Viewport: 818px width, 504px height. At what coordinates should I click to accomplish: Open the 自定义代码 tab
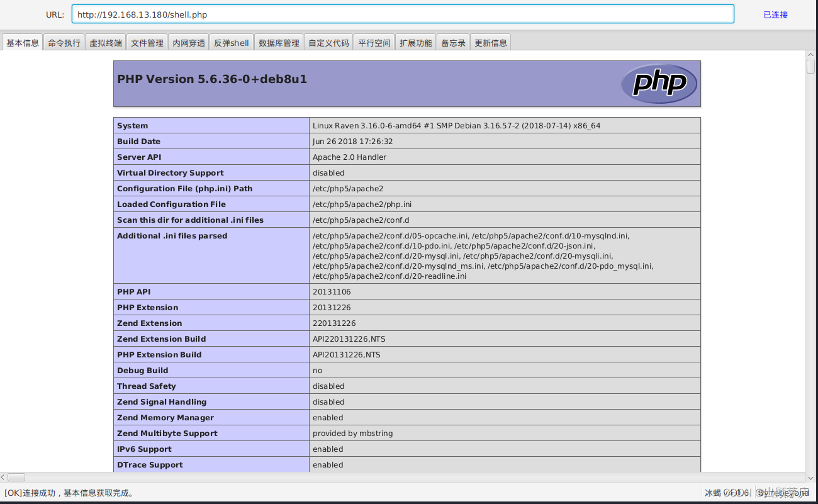point(328,43)
